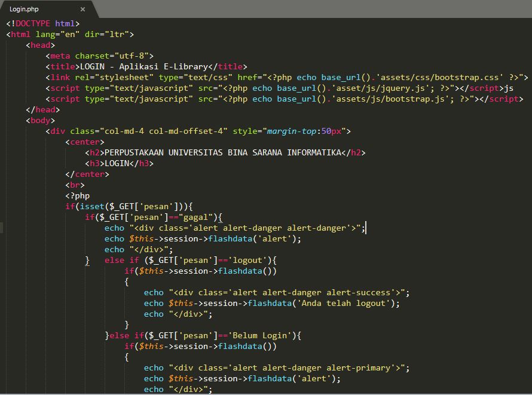Click the <br> tag

[75, 185]
